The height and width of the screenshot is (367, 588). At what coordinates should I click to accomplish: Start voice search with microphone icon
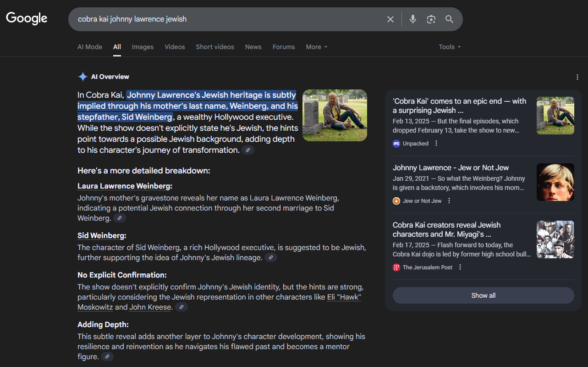coord(413,19)
